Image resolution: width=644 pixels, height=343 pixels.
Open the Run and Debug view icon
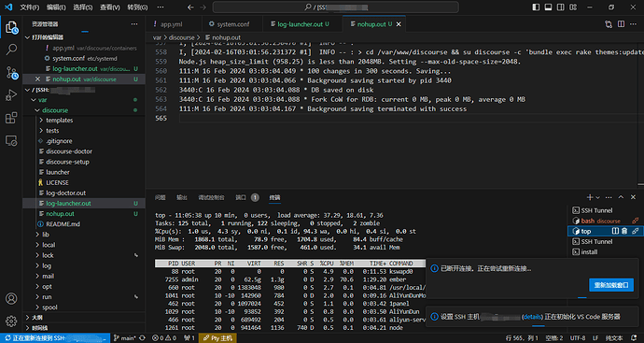[11, 95]
